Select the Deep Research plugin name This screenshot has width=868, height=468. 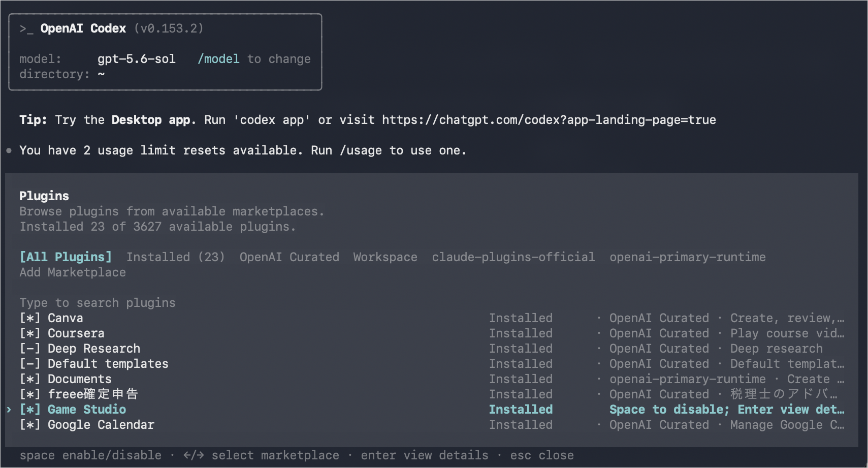pos(94,349)
